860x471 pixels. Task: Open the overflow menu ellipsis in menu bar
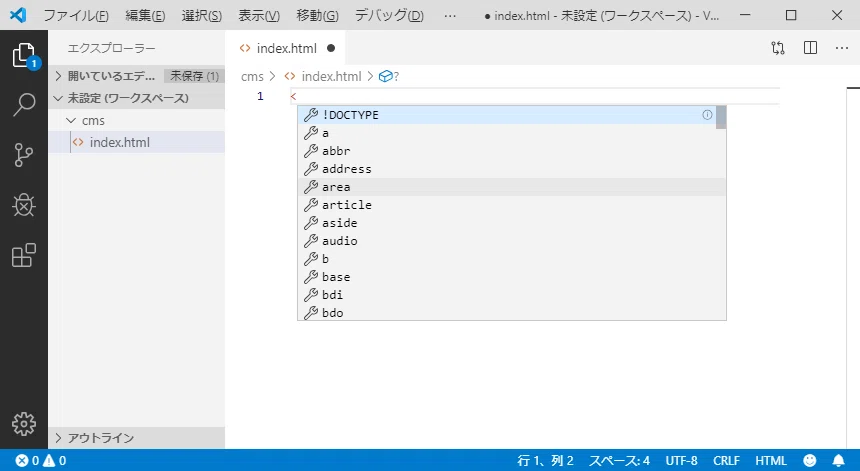tap(450, 15)
